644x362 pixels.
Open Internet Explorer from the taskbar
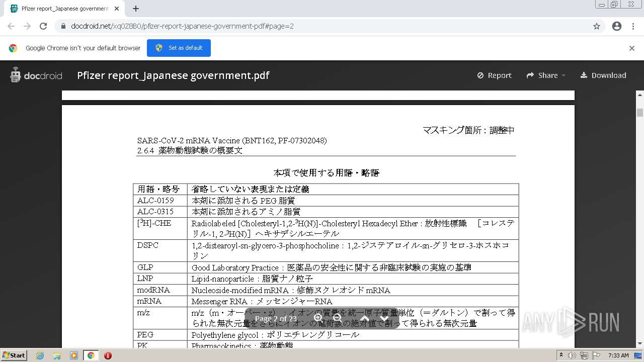tap(40, 355)
